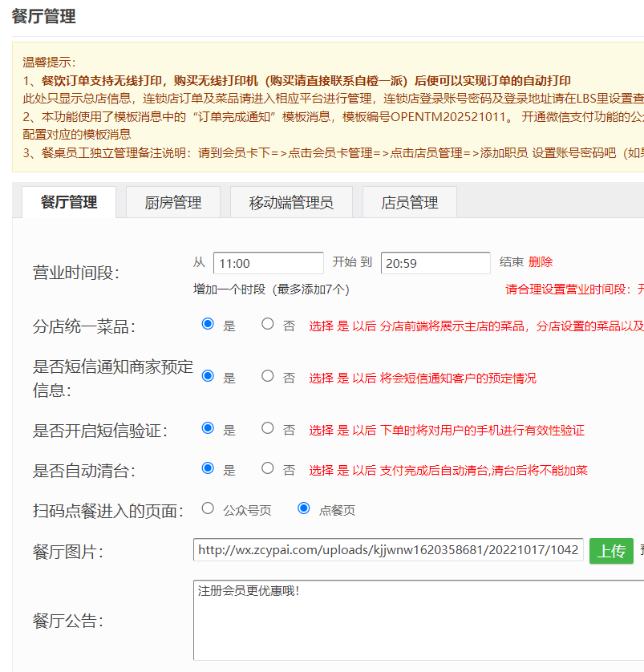The width and height of the screenshot is (644, 672).
Task: Click 增加一个时段 to add a time period
Action: [229, 289]
